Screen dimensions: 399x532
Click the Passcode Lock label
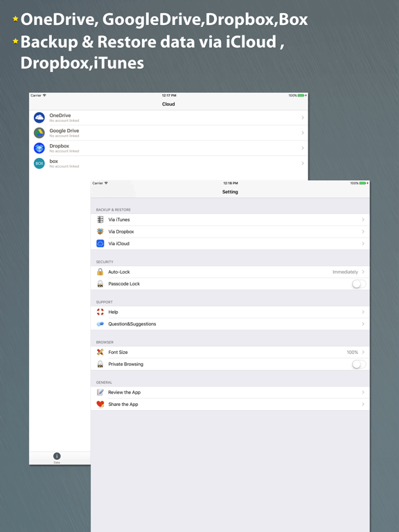124,283
